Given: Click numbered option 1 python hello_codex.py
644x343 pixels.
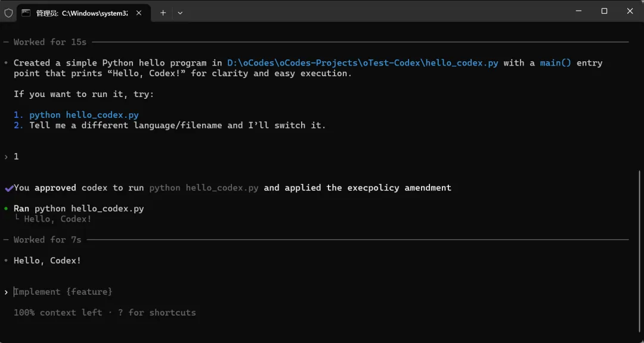Looking at the screenshot, I should click(84, 115).
